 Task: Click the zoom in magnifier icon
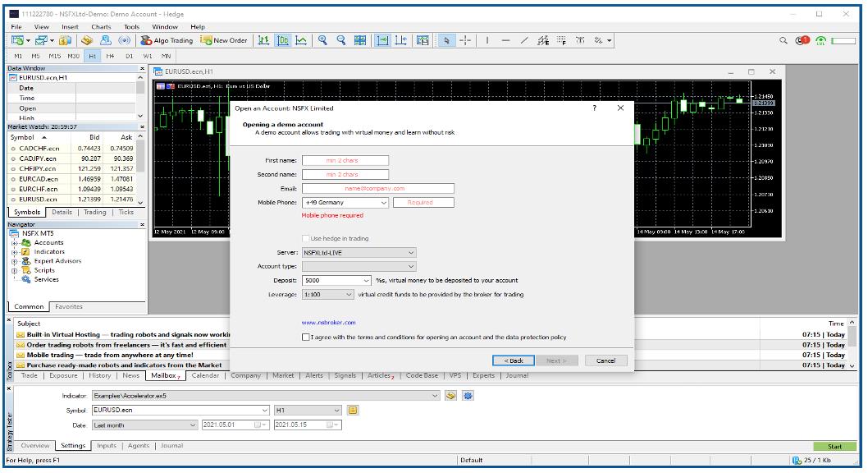tap(322, 40)
